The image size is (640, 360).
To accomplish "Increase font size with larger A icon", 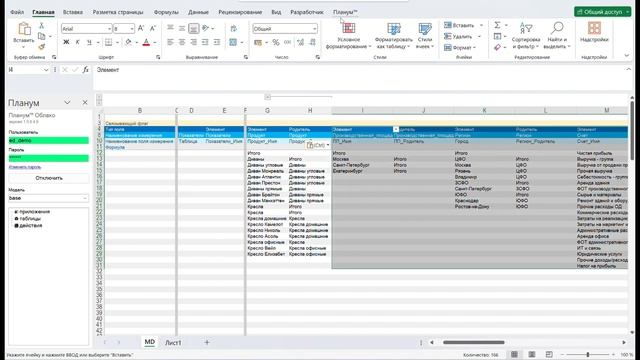I will point(141,28).
